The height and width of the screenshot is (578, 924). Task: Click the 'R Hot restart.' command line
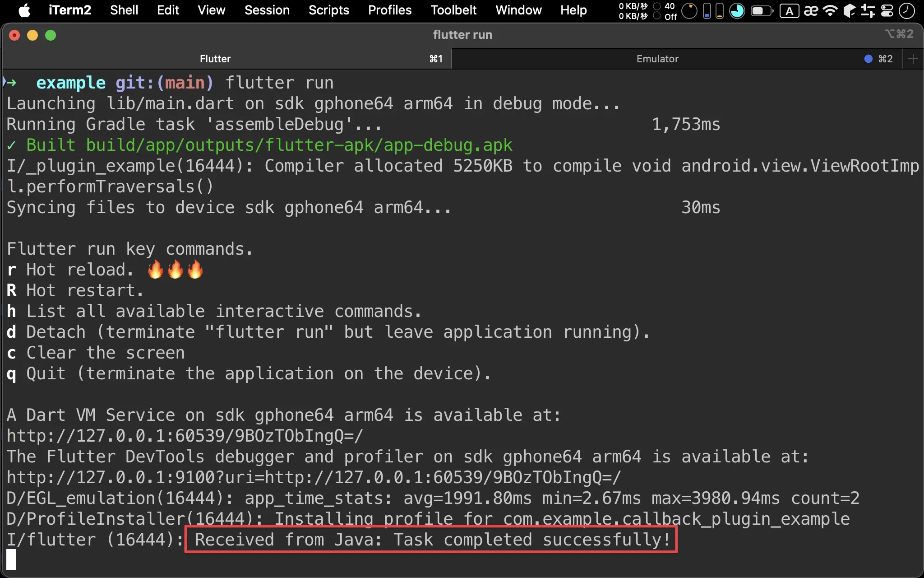point(75,290)
